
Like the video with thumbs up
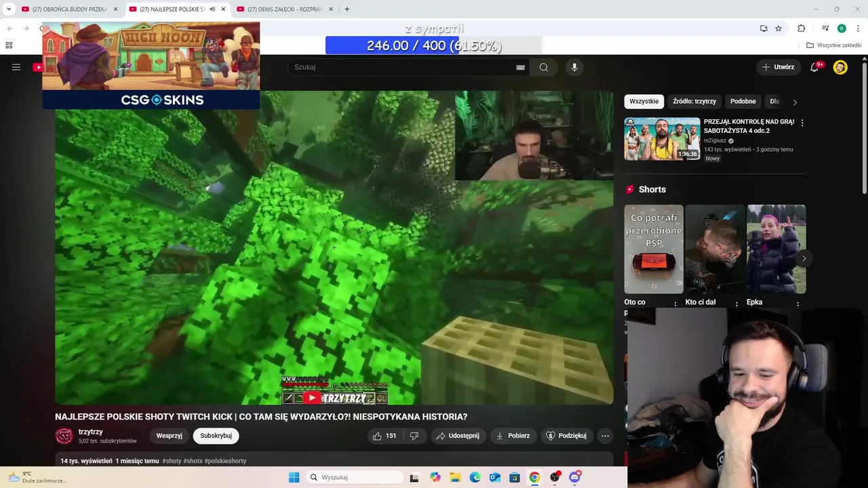coord(384,436)
